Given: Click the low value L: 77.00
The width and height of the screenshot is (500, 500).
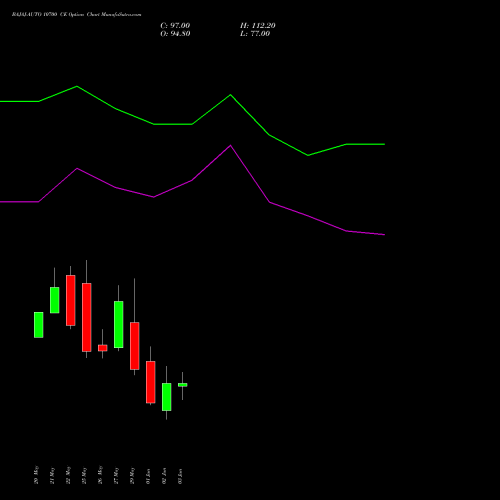Looking at the screenshot, I should pyautogui.click(x=255, y=34).
